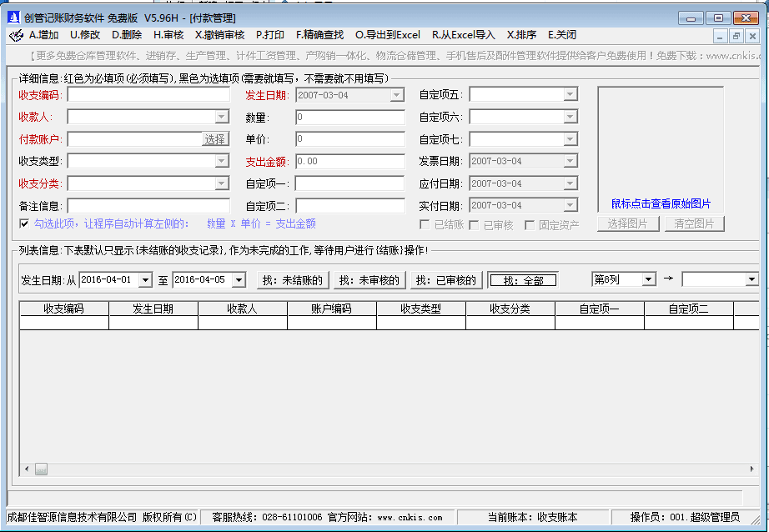This screenshot has width=769, height=532.
Task: Click into the 收支编码 input field
Action: 148,95
